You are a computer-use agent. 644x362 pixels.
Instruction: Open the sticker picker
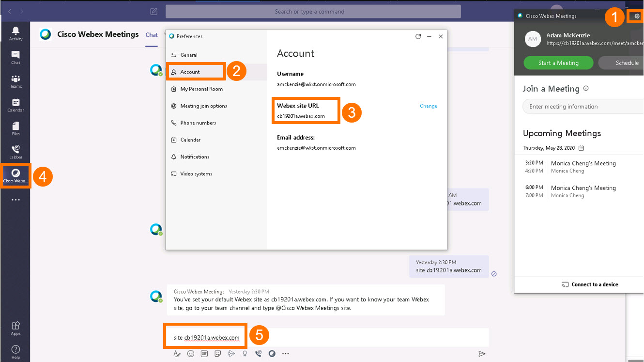pyautogui.click(x=218, y=354)
